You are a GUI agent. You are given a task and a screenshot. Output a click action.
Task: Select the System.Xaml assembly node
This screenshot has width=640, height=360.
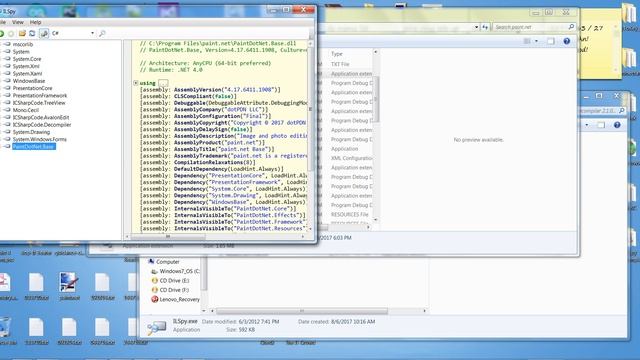tap(27, 73)
